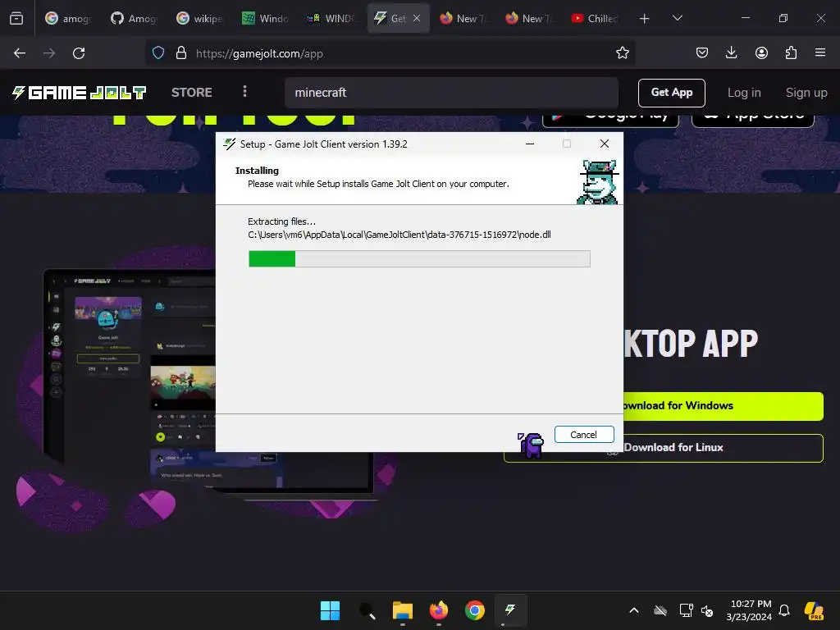Open the Game Jolt STORE link
This screenshot has height=630, width=840.
coord(192,93)
